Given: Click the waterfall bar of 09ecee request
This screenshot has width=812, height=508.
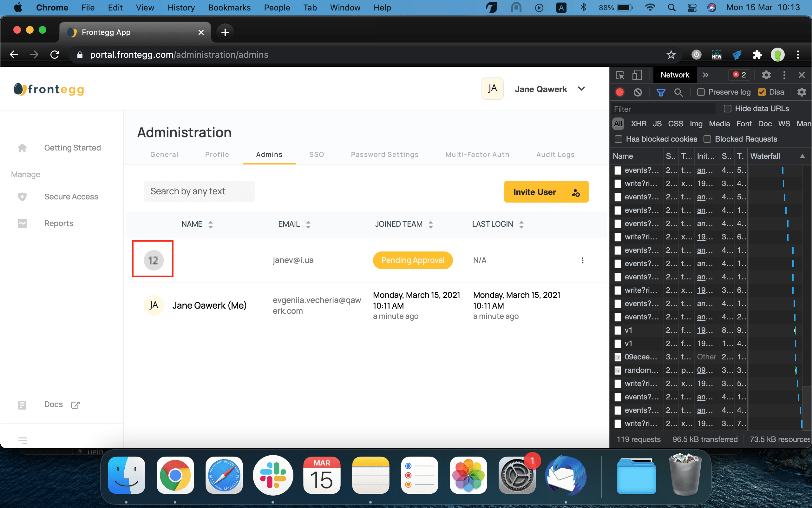Looking at the screenshot, I should [x=795, y=357].
